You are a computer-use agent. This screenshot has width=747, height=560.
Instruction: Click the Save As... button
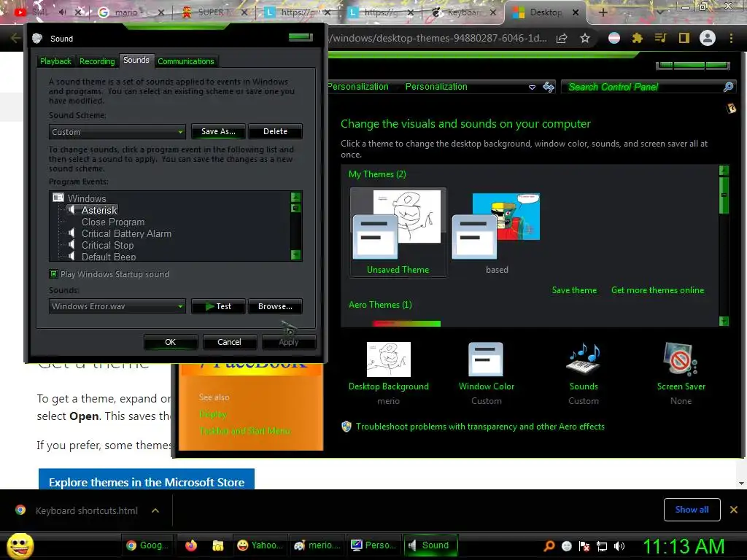(218, 131)
